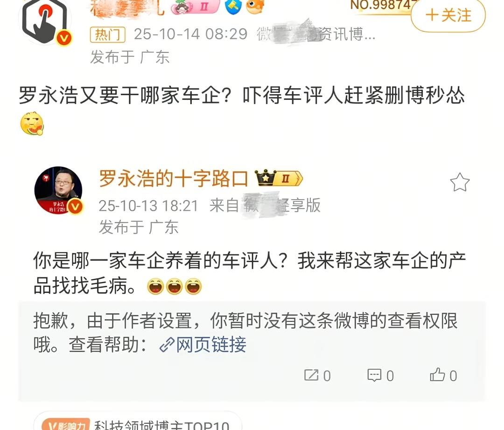504x430 pixels.
Task: Open the 网页链接 help link
Action: click(203, 345)
